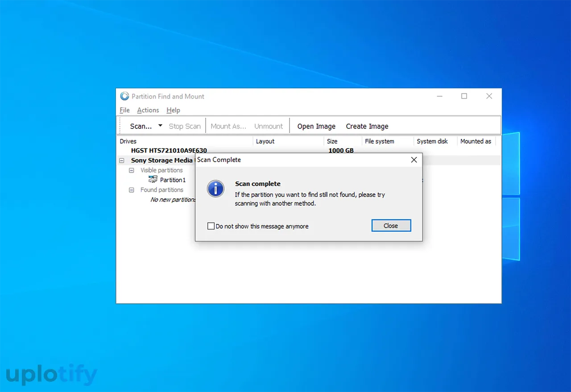Click the File system column header
The width and height of the screenshot is (571, 392).
[x=379, y=141]
